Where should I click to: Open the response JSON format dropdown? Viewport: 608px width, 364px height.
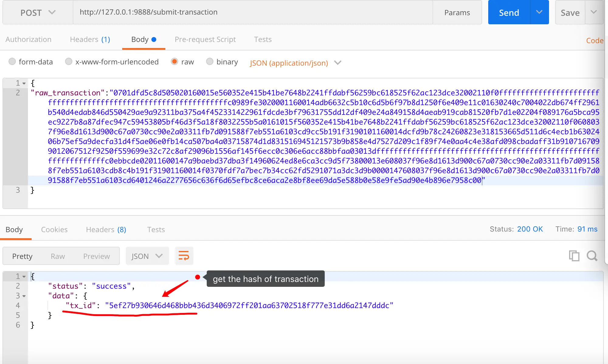147,256
